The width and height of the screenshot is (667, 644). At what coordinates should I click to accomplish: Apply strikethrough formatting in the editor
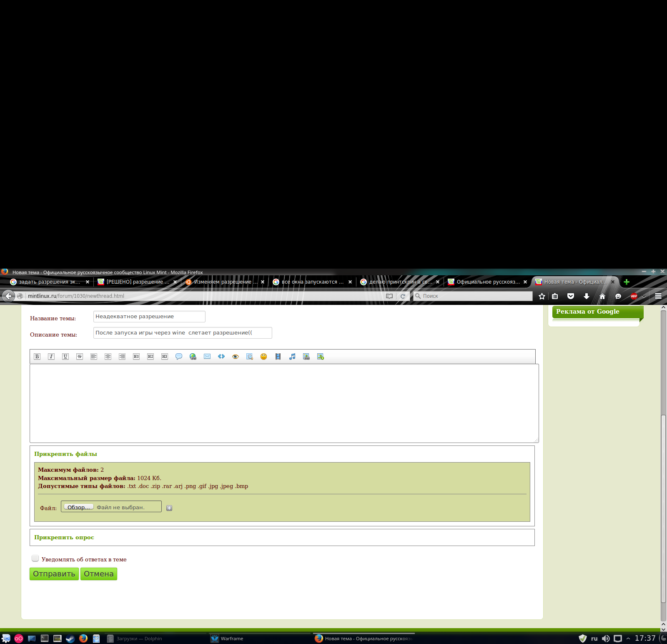coord(80,357)
